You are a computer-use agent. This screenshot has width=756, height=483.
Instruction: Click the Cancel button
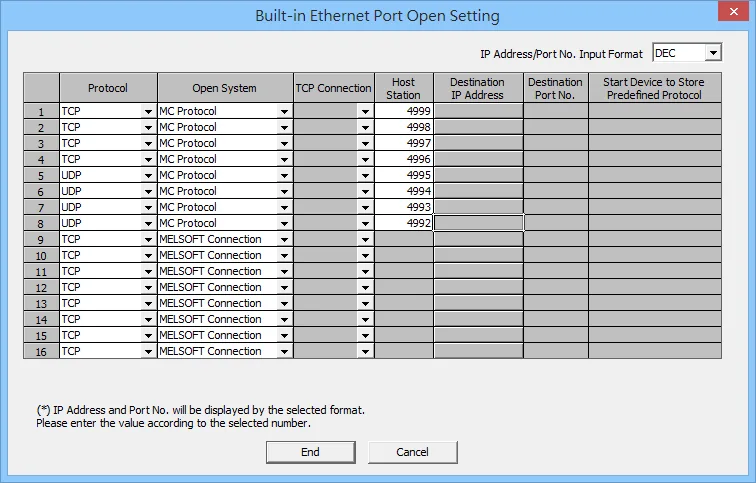(412, 452)
